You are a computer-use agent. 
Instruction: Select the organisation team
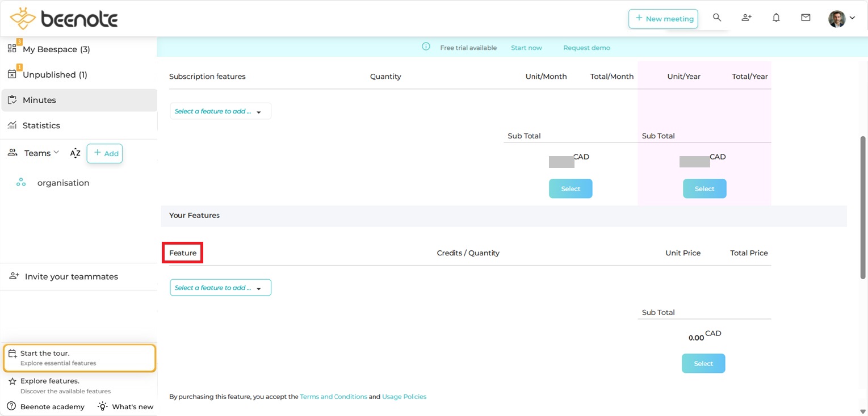[63, 183]
